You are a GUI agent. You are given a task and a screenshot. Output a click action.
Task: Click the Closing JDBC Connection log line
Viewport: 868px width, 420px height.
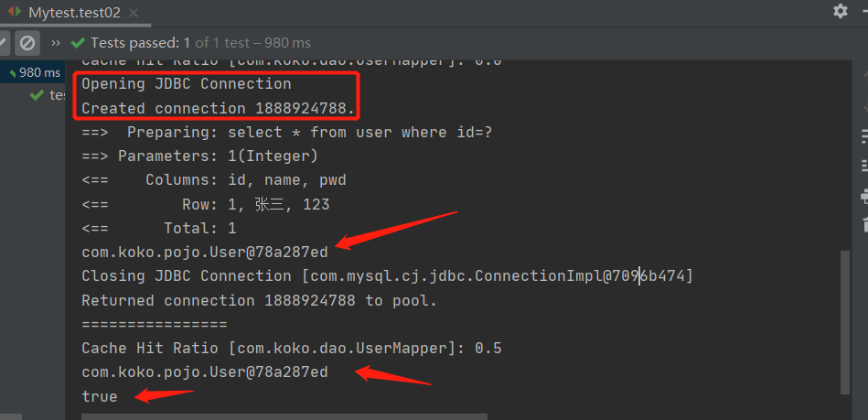[x=387, y=276]
